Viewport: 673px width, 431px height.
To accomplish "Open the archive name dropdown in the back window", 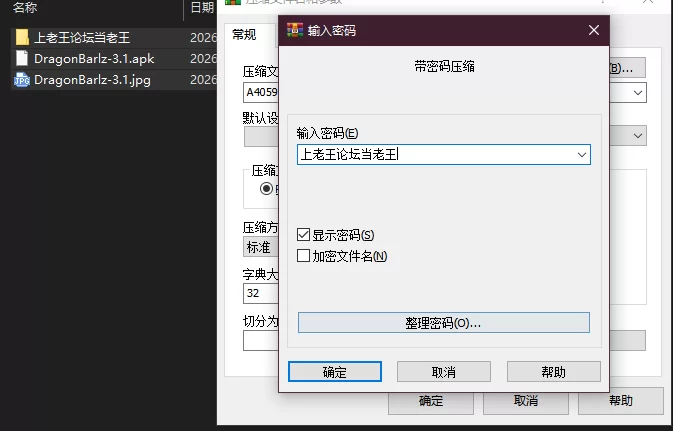I will [638, 93].
